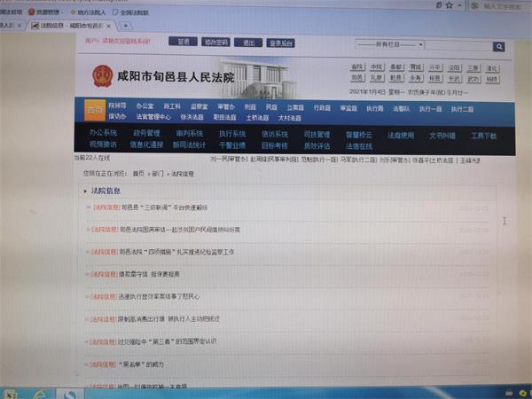Image resolution: width=532 pixels, height=399 pixels.
Task: Select the orange 首页 home tab
Action: [x=95, y=110]
